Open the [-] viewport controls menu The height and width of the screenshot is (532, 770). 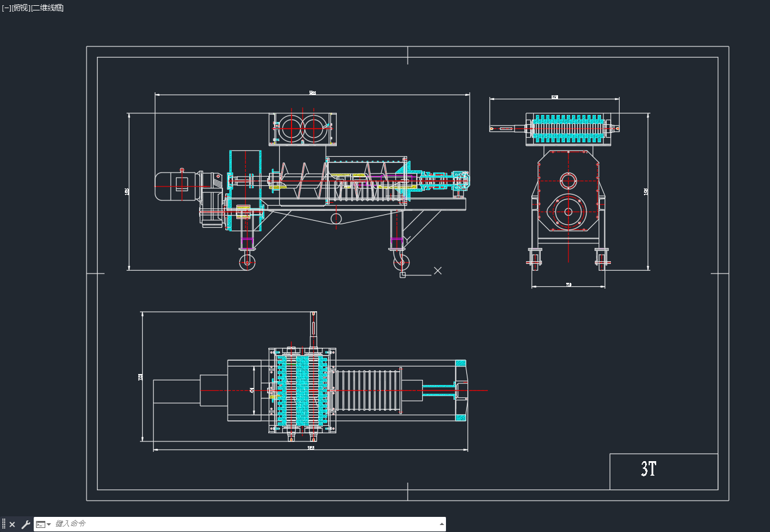[x=6, y=8]
